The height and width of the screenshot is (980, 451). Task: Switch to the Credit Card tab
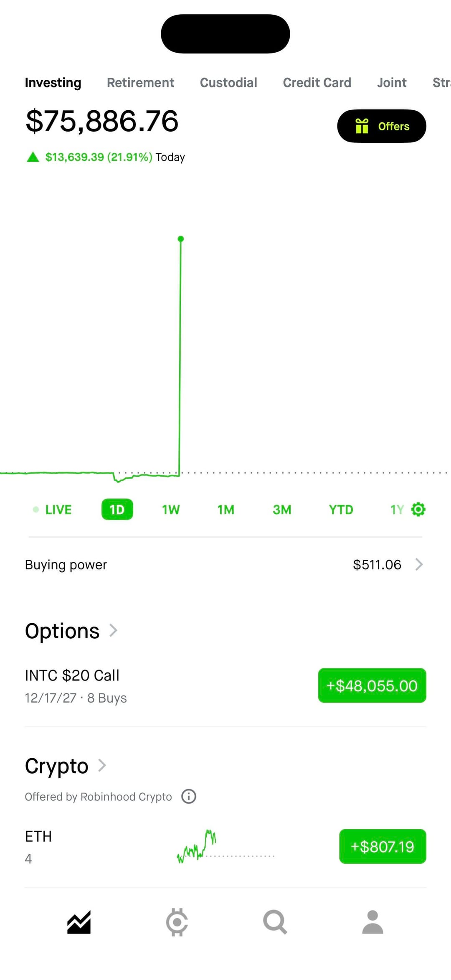pos(317,83)
